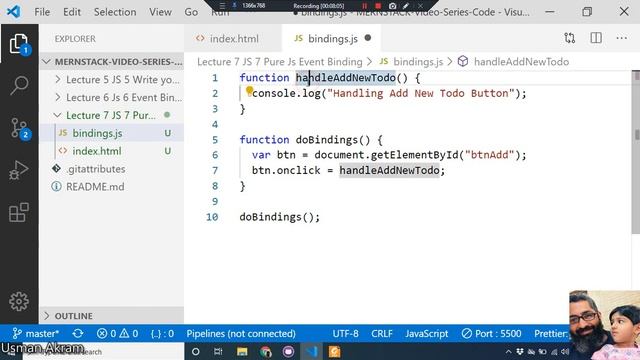Open the Manage settings gear
640x360 pixels.
click(19, 302)
